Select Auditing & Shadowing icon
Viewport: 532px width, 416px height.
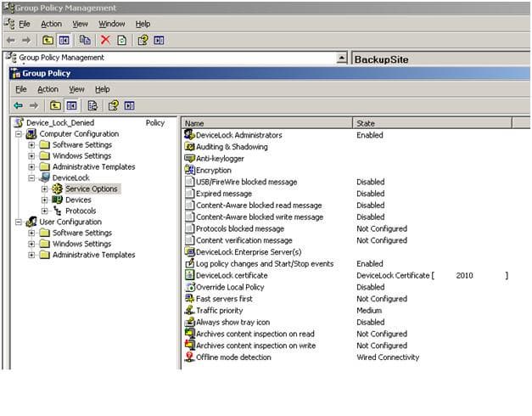pyautogui.click(x=189, y=146)
